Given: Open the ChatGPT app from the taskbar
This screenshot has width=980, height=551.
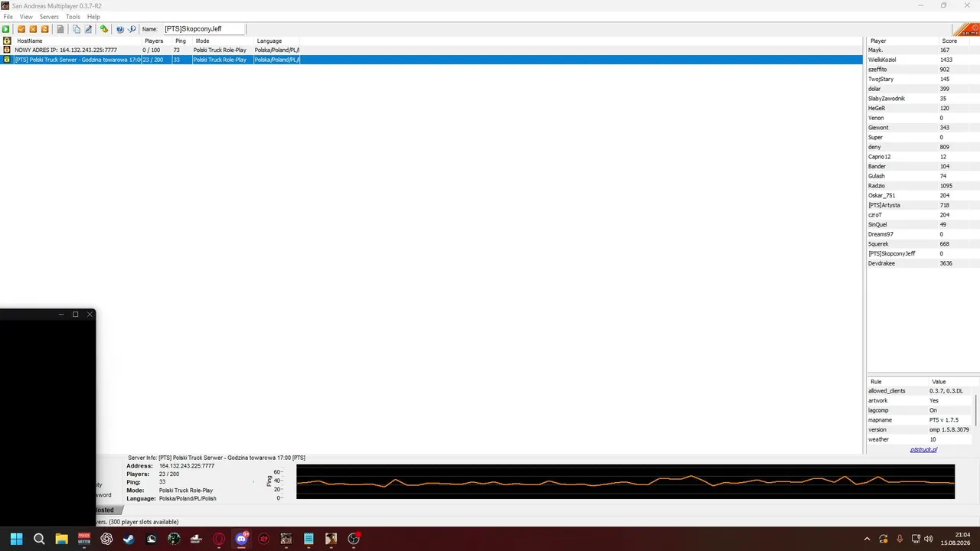Looking at the screenshot, I should pos(106,539).
